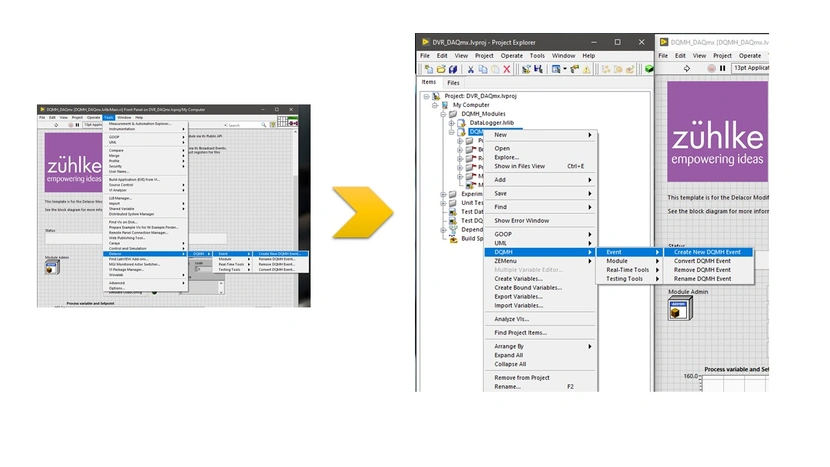Open the Filter View dropdown arrow
The height and width of the screenshot is (467, 830).
pos(565,69)
